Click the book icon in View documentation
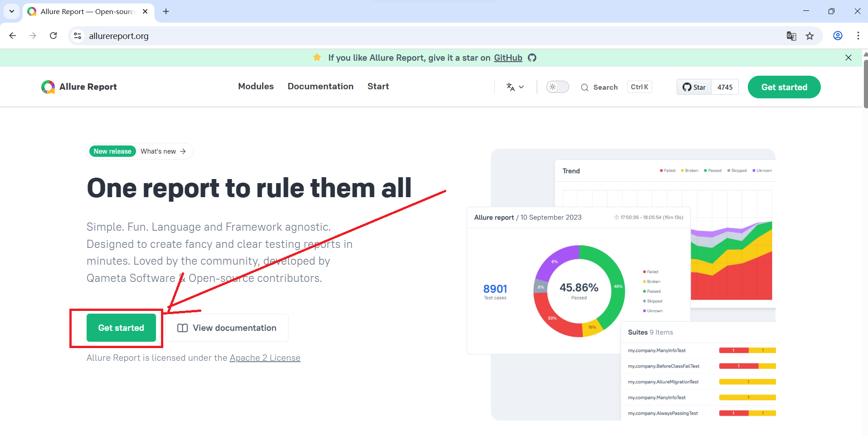The height and width of the screenshot is (436, 868). pyautogui.click(x=182, y=328)
